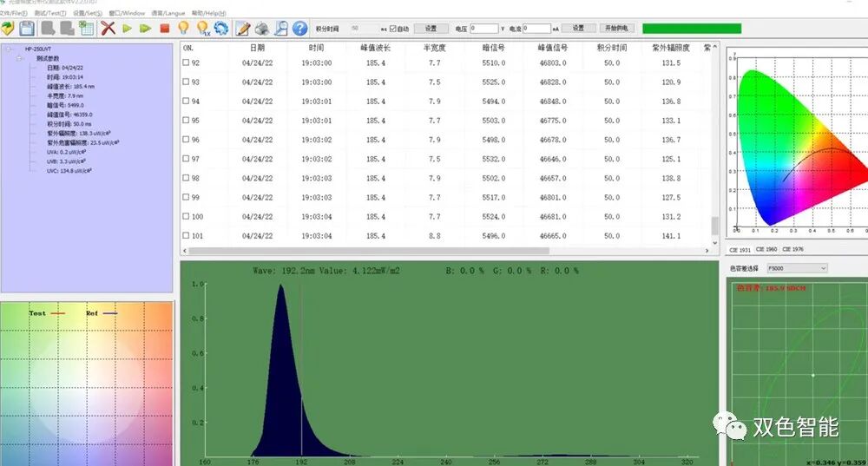
Task: Check the checkbox for row 101
Action: (186, 236)
